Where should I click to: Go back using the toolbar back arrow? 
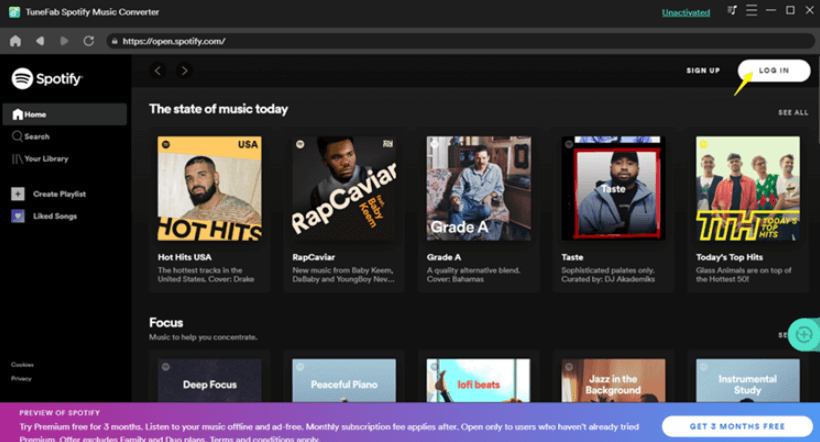[40, 41]
